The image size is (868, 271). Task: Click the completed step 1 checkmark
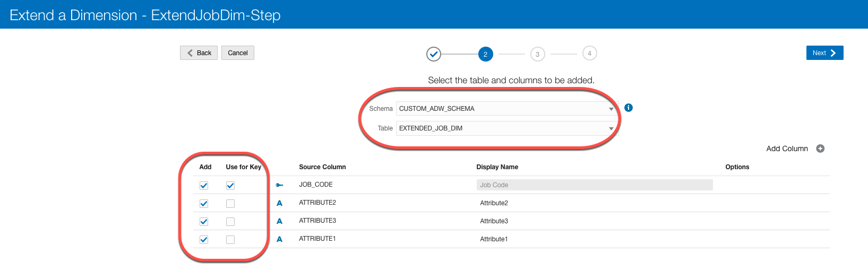click(x=434, y=54)
